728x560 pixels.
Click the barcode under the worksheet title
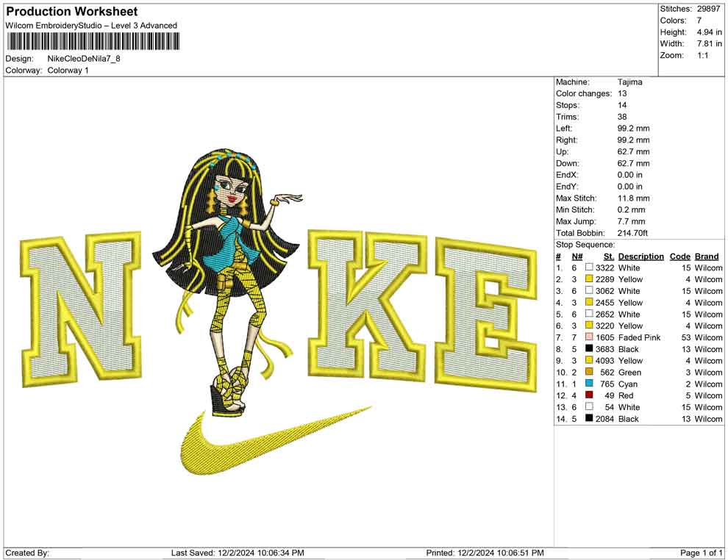[x=93, y=42]
